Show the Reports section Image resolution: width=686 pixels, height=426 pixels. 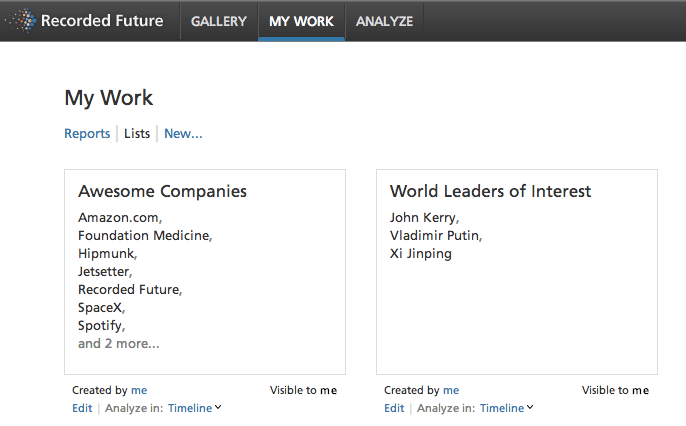(x=87, y=134)
